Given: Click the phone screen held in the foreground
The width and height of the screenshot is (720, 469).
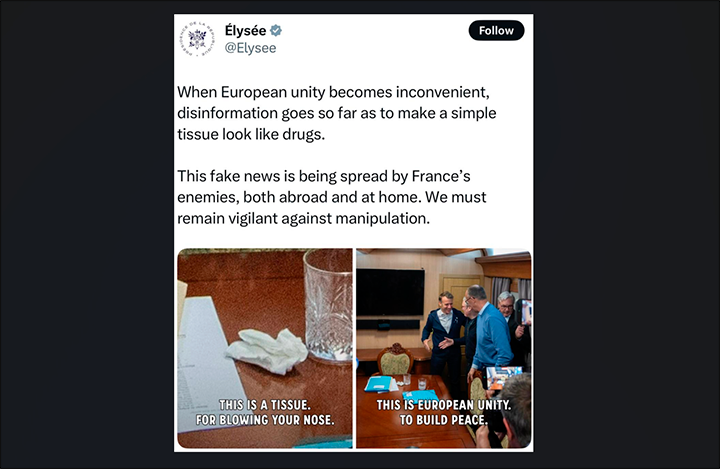Looking at the screenshot, I should (504, 377).
